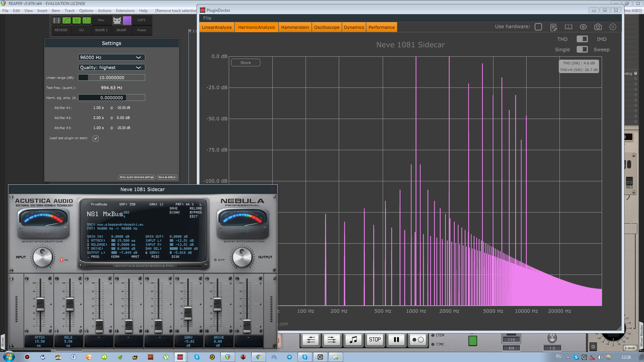Click the DRIVE fader in Nebula
Image resolution: width=644 pixels, height=362 pixels.
point(217,304)
